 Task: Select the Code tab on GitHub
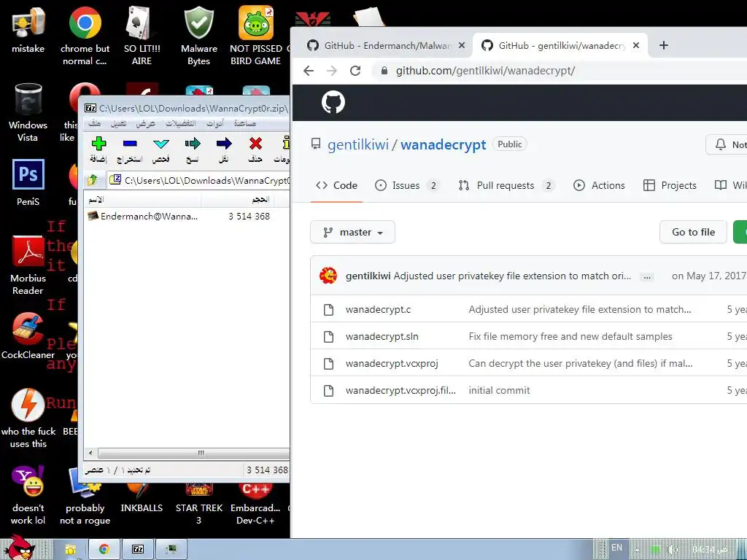336,185
